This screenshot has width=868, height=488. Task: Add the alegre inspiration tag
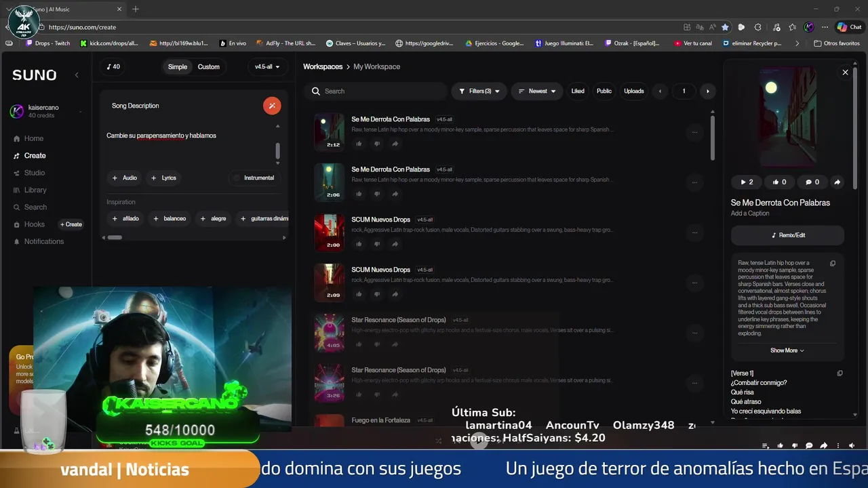pyautogui.click(x=213, y=218)
